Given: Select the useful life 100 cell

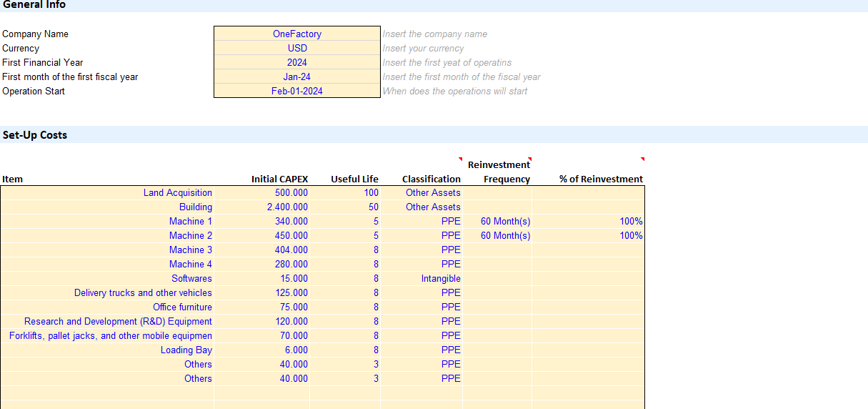Looking at the screenshot, I should coord(346,192).
